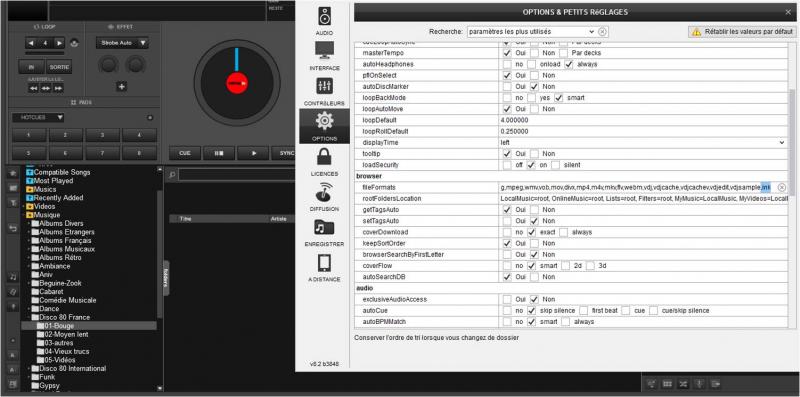Set setTagsAuto to Oui
The image size is (800, 397).
507,221
